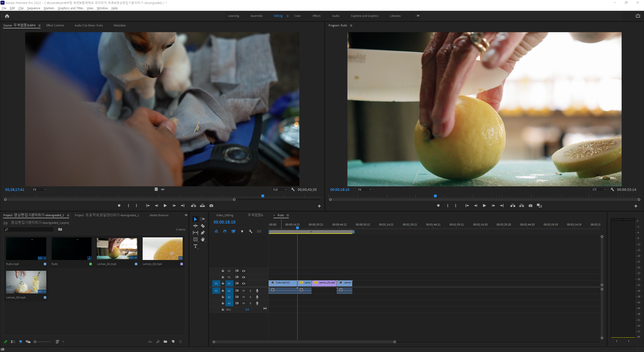The image size is (644, 352).
Task: Select the Type tool
Action: [x=195, y=246]
